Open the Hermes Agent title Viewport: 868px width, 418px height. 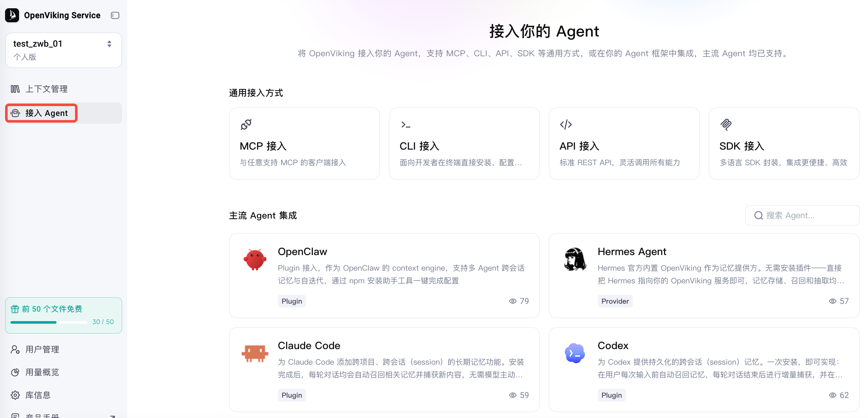click(x=632, y=252)
